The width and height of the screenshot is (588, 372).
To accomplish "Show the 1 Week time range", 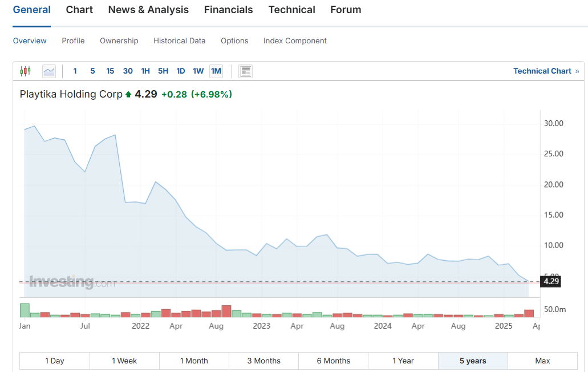I will pos(124,361).
